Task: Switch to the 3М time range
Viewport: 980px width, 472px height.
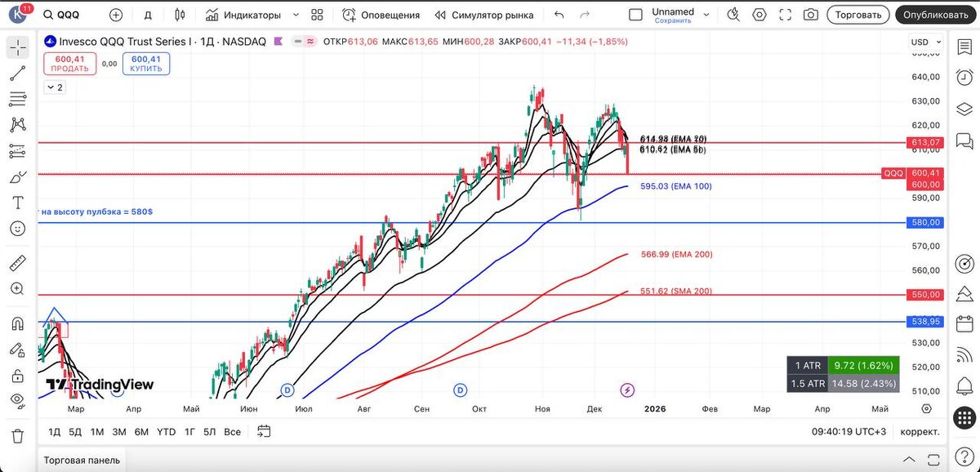Action: coord(119,431)
